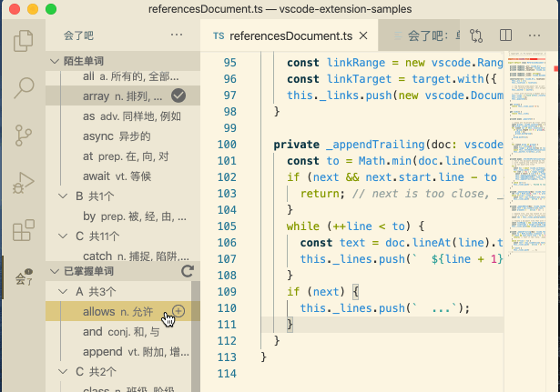Open Source Control view
560x392 pixels.
24,136
